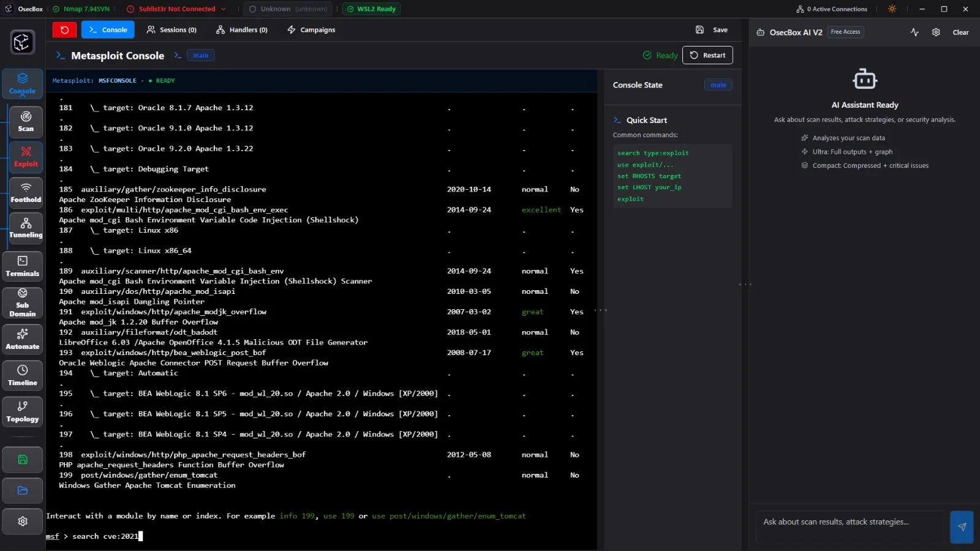Switch to the Handlers (0) tab
The width and height of the screenshot is (980, 551).
(x=242, y=29)
